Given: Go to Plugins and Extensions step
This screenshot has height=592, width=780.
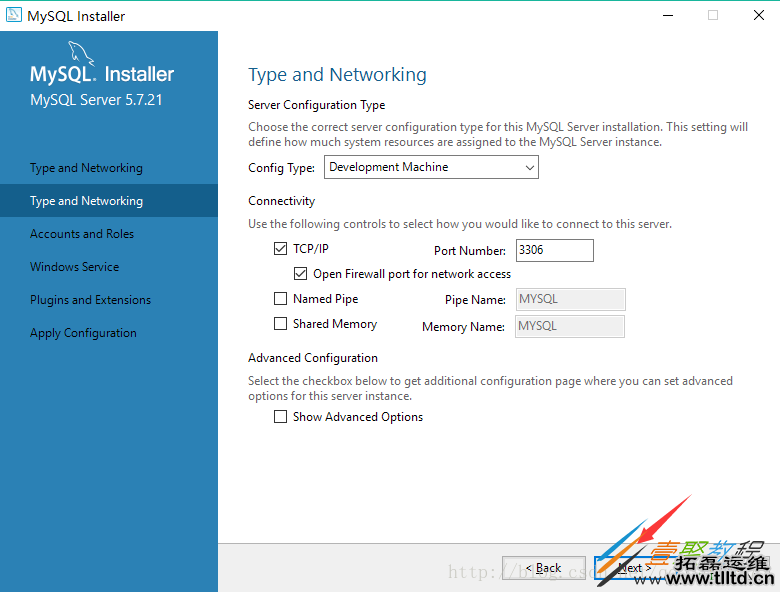Looking at the screenshot, I should [x=91, y=300].
